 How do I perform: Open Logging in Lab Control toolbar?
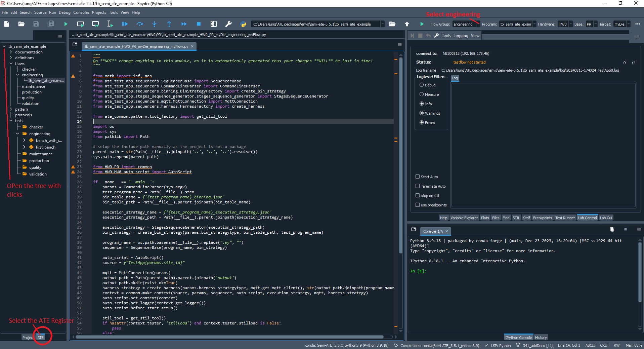(461, 36)
